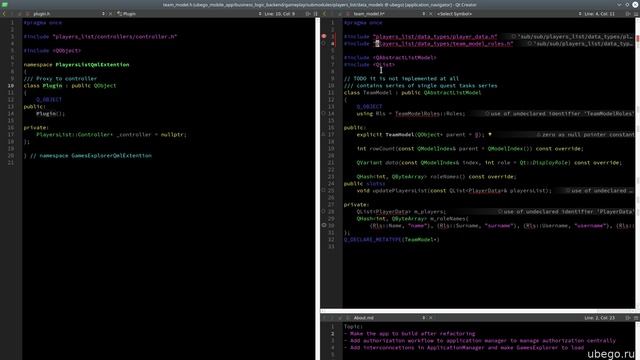Split the left plugin.h editor

click(x=308, y=14)
